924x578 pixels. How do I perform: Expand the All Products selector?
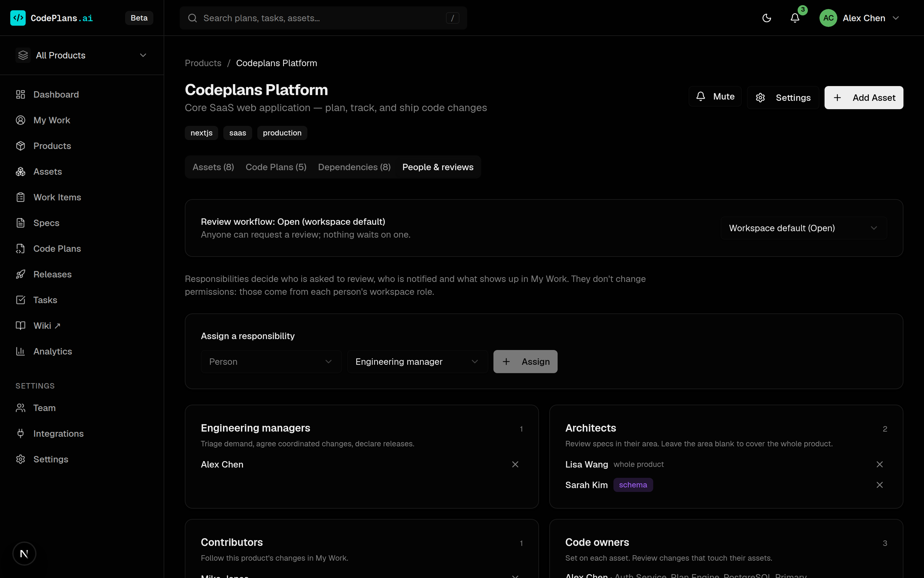(82, 56)
